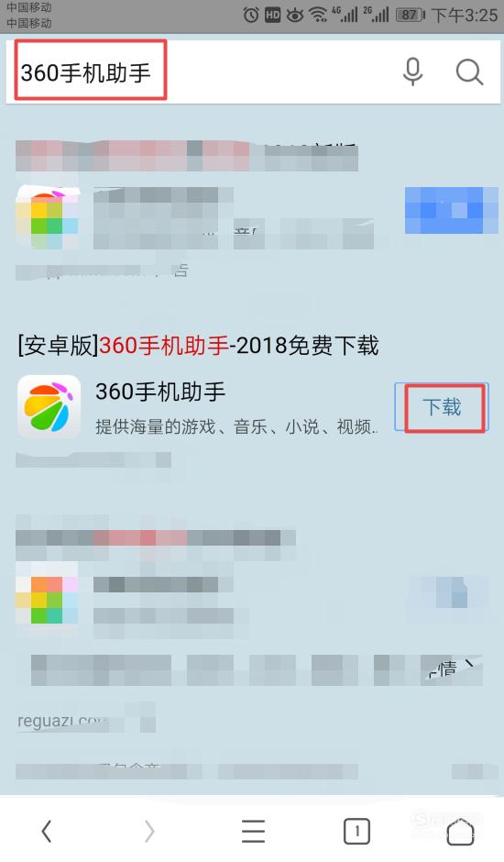Go back with the left arrow
This screenshot has height=862, width=504.
coord(48,831)
